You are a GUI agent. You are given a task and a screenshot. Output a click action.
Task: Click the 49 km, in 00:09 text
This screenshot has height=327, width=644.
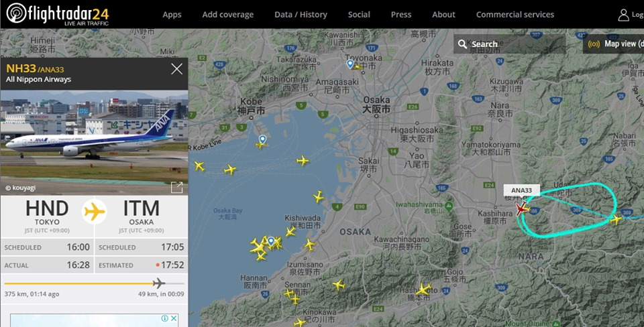pos(161,293)
